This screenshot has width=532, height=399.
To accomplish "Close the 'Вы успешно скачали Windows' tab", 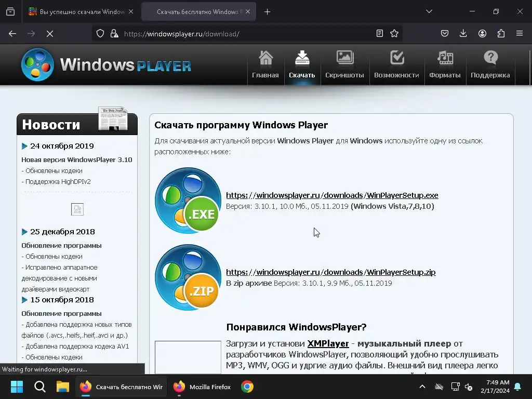I will point(131,11).
